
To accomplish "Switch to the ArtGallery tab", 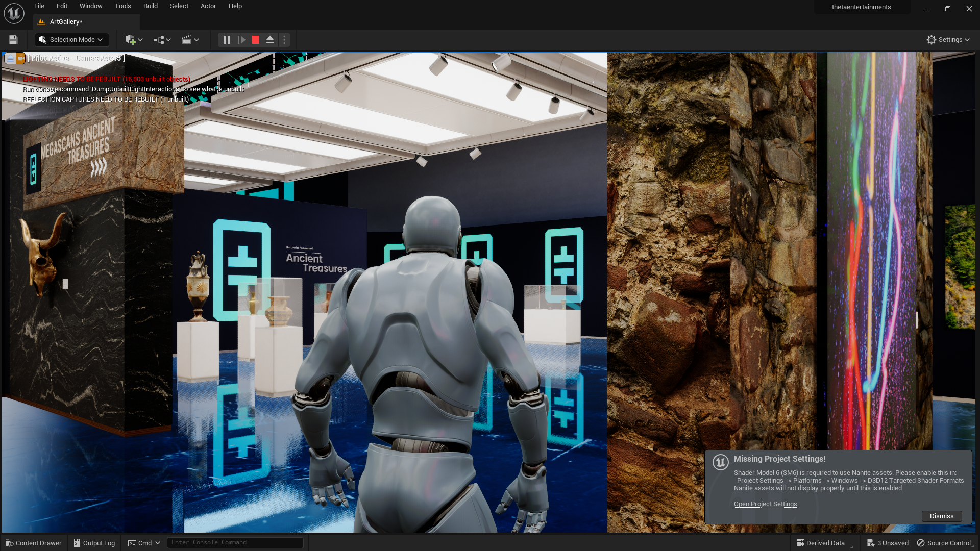I will coord(66,22).
